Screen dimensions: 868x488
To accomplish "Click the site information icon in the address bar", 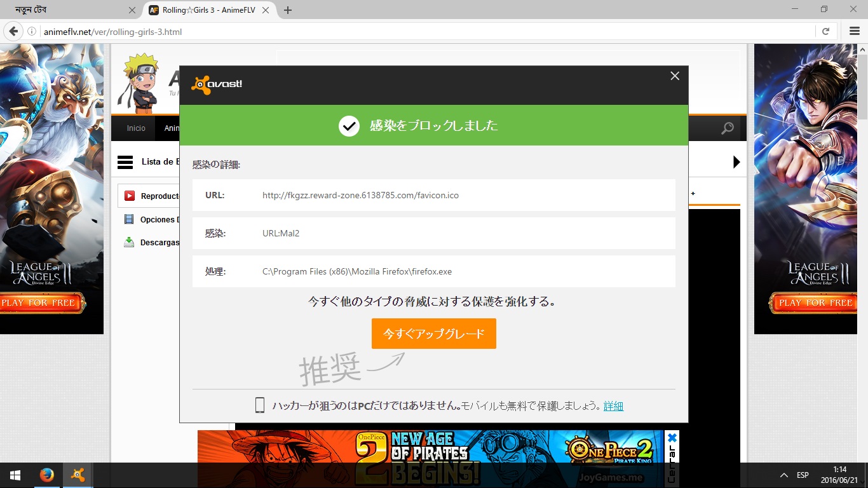I will 32,31.
